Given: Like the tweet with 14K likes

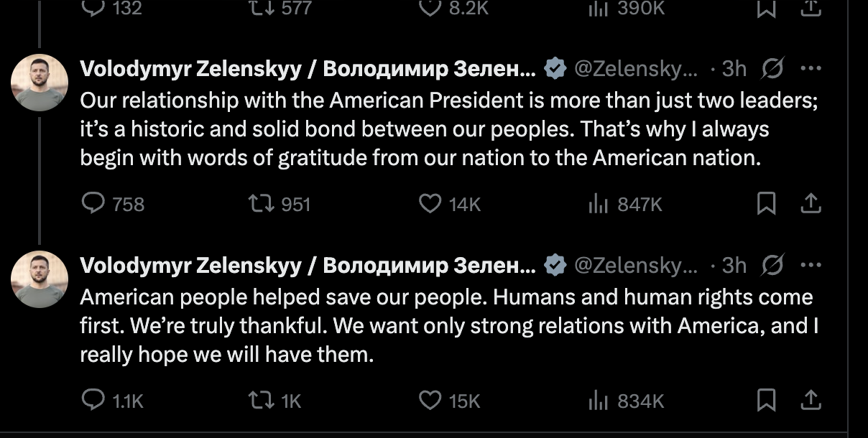Looking at the screenshot, I should 430,205.
